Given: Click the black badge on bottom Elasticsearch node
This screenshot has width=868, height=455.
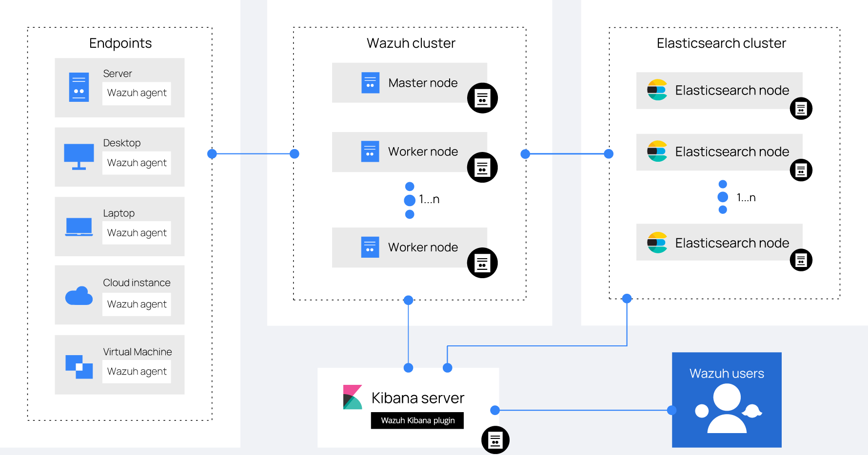Looking at the screenshot, I should point(801,260).
